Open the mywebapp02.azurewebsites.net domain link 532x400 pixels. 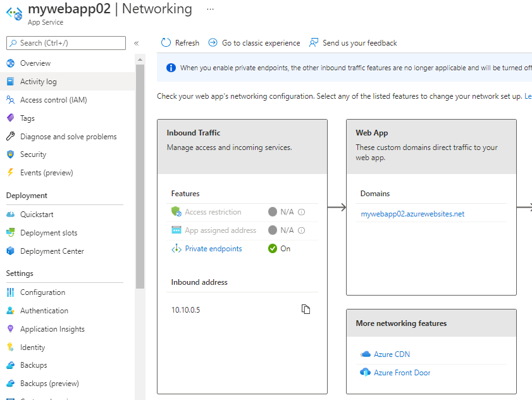click(x=412, y=214)
